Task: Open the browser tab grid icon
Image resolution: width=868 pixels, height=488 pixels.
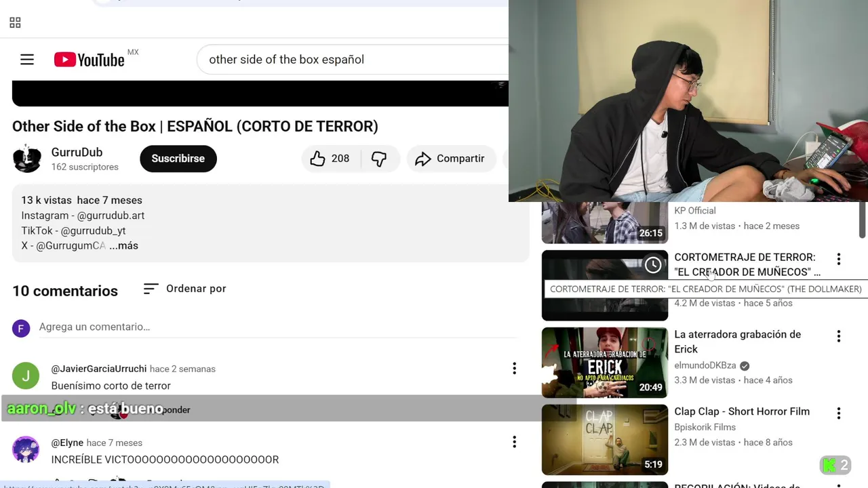Action: click(x=15, y=23)
